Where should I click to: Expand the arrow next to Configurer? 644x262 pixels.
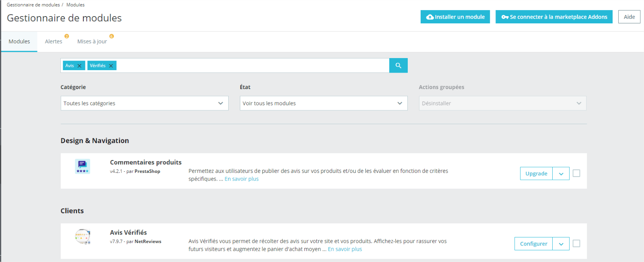pos(561,244)
